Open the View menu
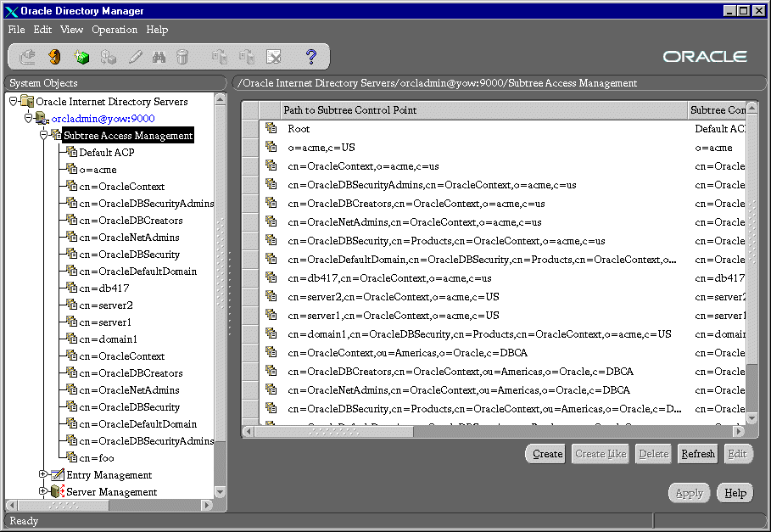771x532 pixels. coord(72,30)
